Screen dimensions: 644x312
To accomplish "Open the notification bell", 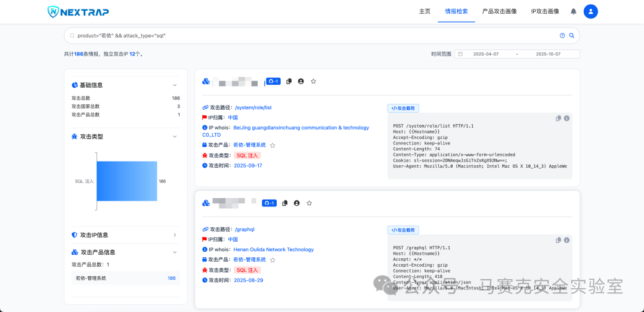I will 574,11.
